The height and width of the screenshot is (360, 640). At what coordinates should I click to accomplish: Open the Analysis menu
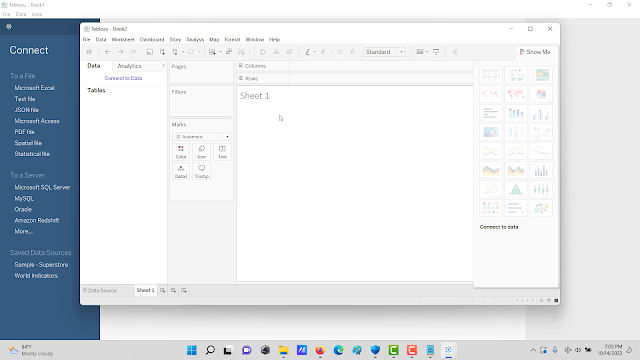tap(195, 40)
